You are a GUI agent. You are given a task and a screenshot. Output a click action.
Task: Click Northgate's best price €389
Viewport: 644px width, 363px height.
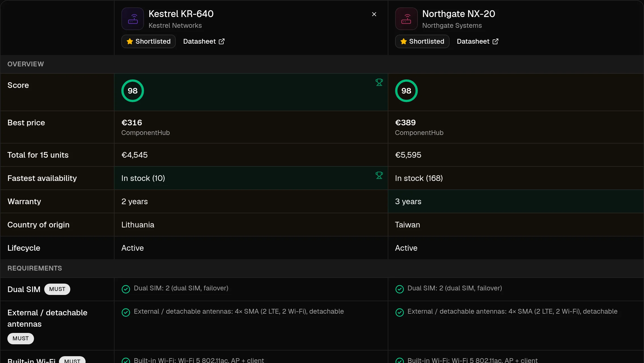coord(405,123)
